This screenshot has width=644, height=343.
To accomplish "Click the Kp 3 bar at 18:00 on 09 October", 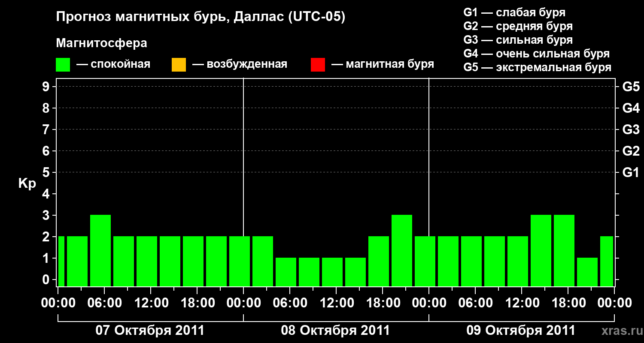I will [x=564, y=250].
